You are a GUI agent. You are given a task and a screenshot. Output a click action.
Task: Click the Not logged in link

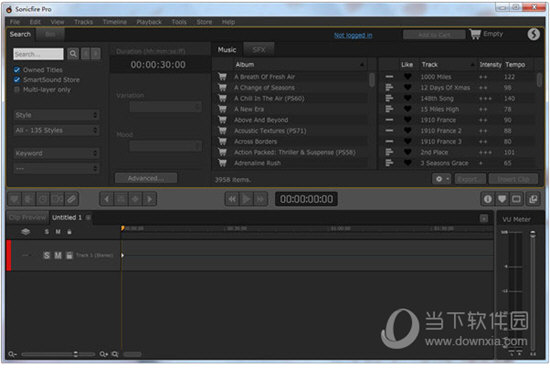(353, 35)
